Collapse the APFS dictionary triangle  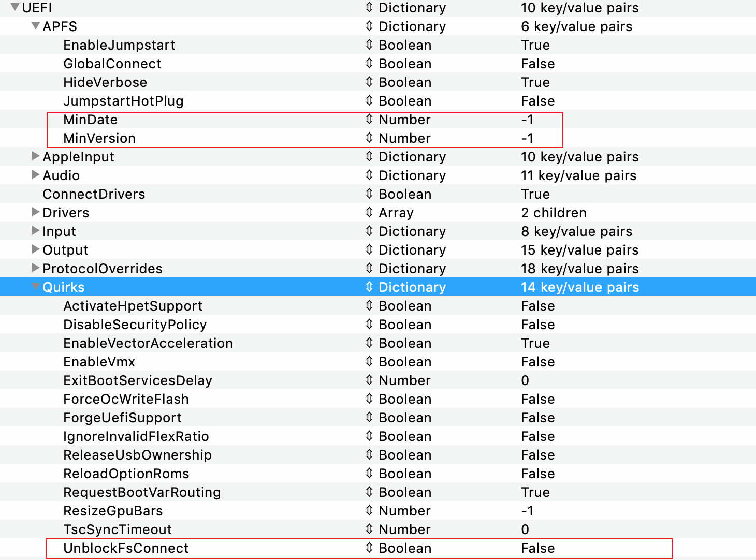(x=36, y=26)
